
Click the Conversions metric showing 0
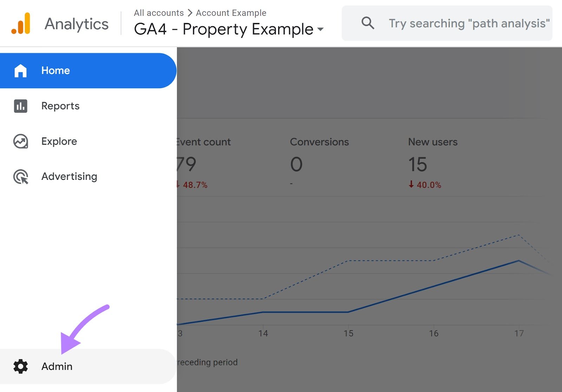tap(297, 164)
